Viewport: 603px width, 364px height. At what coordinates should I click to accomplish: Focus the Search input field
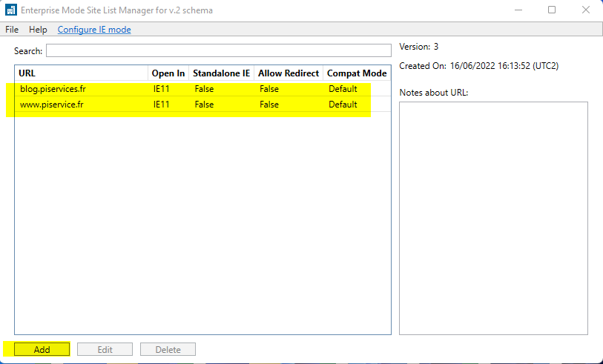[219, 50]
